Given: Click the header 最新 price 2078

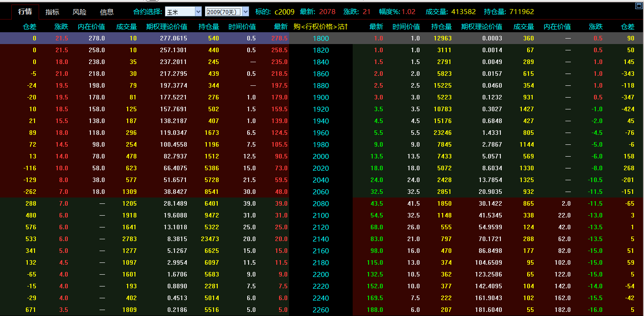Looking at the screenshot, I should click(327, 12).
